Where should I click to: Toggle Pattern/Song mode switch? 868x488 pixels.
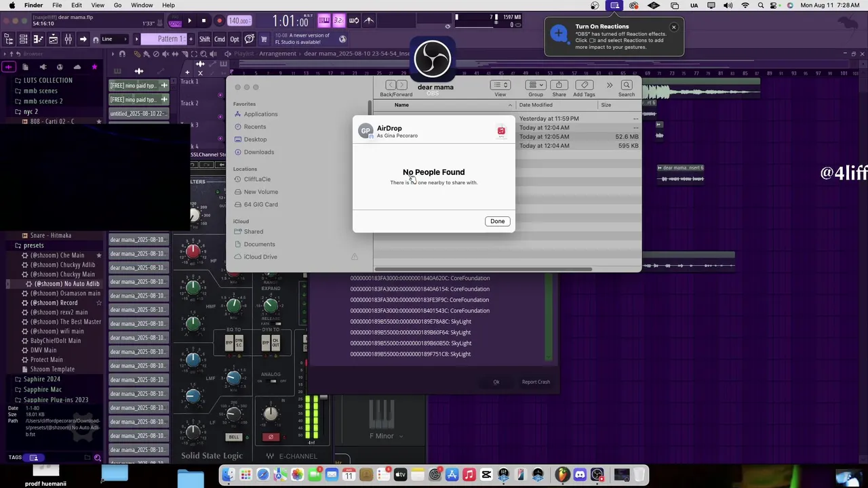[175, 22]
